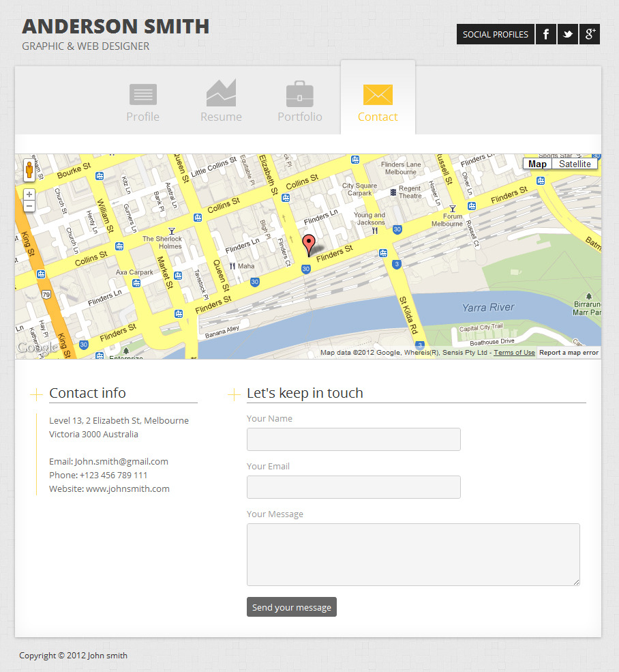This screenshot has height=672, width=619.
Task: Focus the Your Name input field
Action: 353,439
